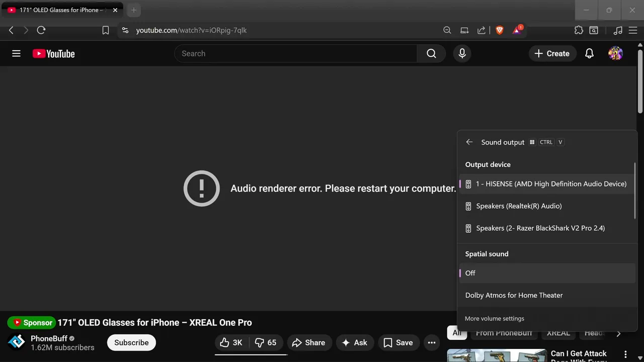644x362 pixels.
Task: Open browser main menu hamburger
Action: (x=633, y=30)
